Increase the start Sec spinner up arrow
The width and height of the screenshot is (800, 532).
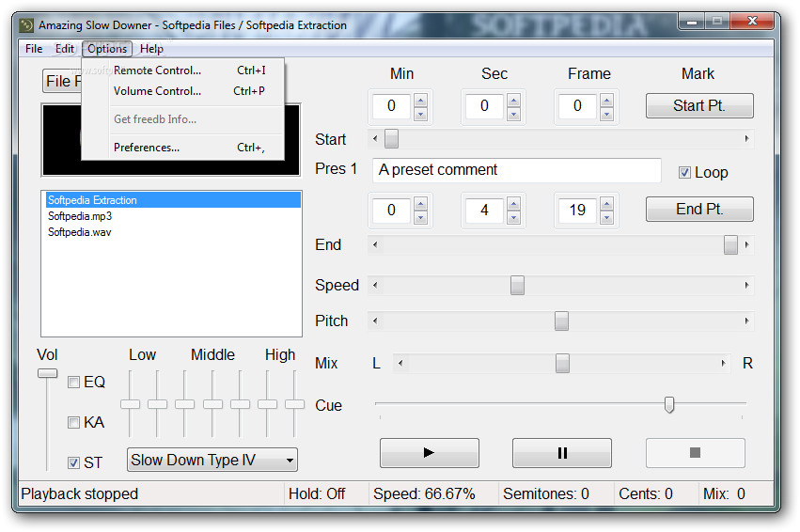[514, 101]
